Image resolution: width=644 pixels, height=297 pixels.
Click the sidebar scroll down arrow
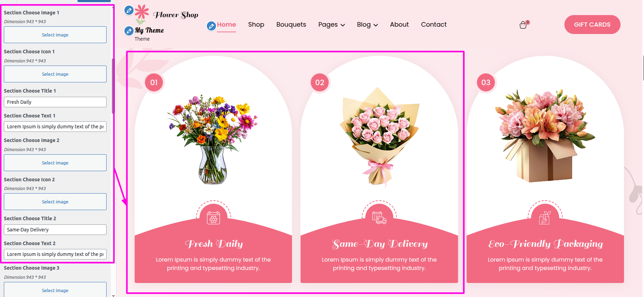coord(113,296)
